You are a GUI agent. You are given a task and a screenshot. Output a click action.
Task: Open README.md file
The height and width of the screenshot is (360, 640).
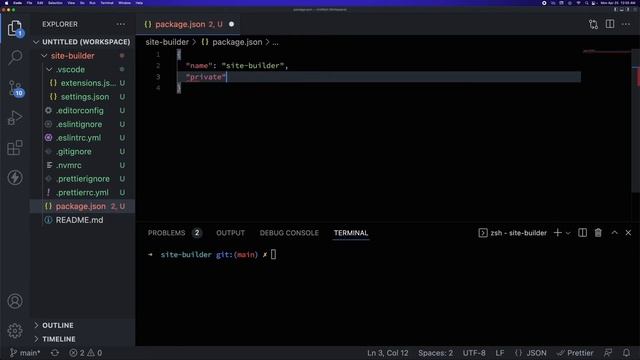pyautogui.click(x=82, y=220)
